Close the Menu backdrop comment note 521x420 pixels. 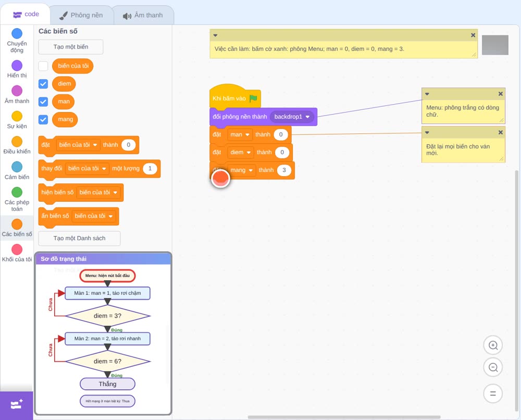(x=500, y=94)
